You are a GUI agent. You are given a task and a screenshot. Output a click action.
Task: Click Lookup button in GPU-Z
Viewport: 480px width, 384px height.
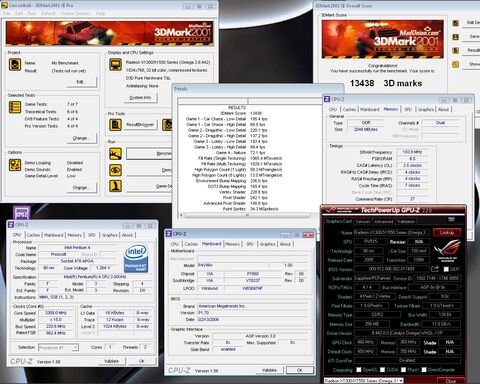point(447,232)
